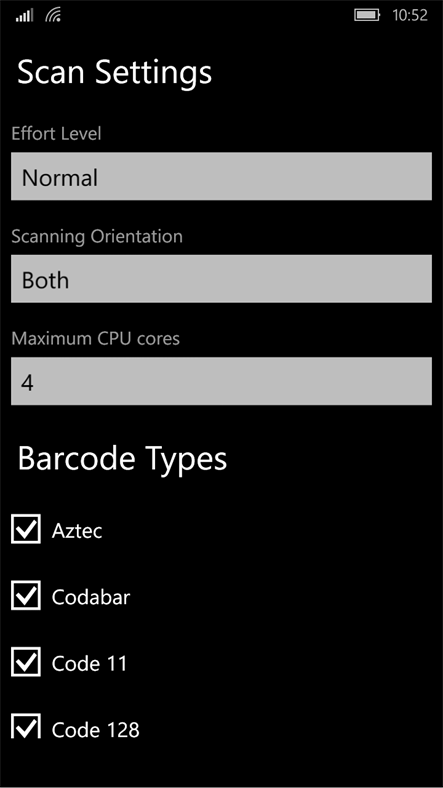443x788 pixels.
Task: Click the Scan Settings page title
Action: 115,73
